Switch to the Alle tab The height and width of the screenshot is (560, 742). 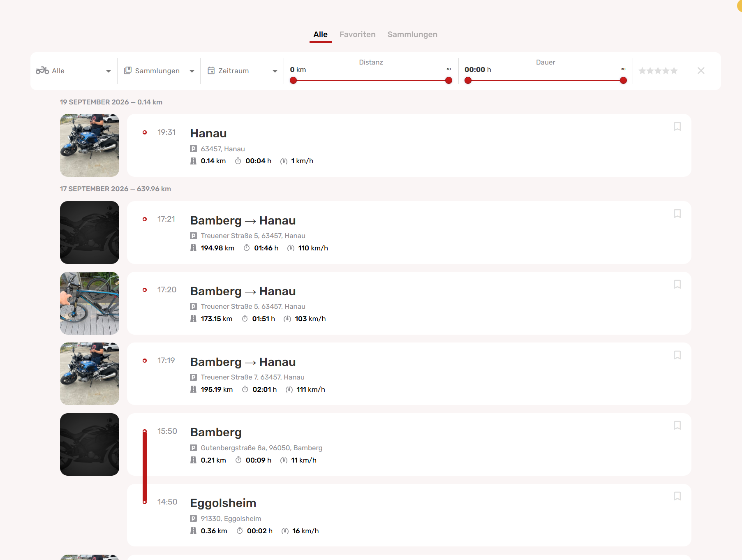coord(320,35)
